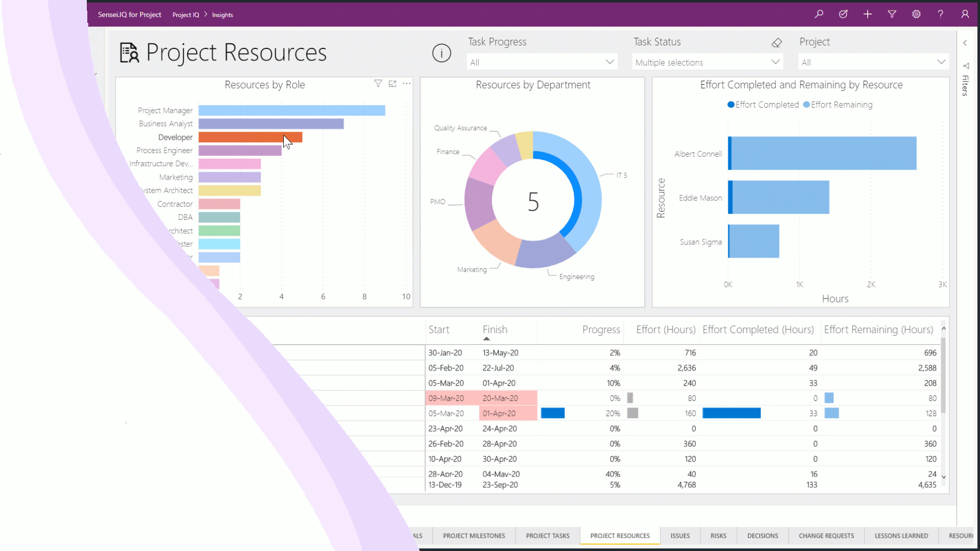The width and height of the screenshot is (980, 551).
Task: Click Insights breadcrumb link
Action: (223, 15)
